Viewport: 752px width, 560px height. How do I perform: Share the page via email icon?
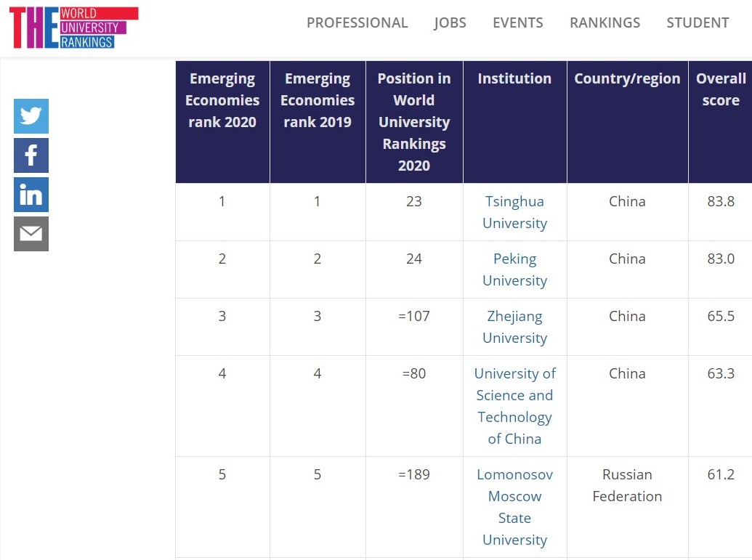(x=31, y=234)
